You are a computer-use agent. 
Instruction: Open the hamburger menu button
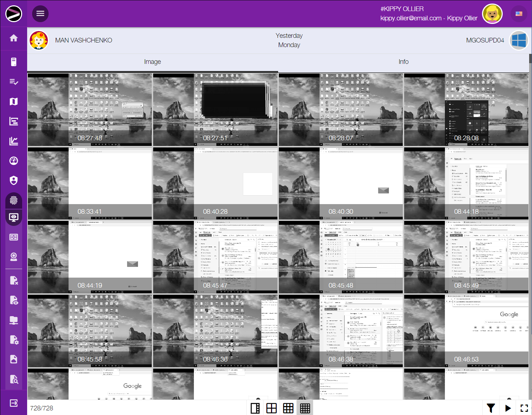point(40,14)
